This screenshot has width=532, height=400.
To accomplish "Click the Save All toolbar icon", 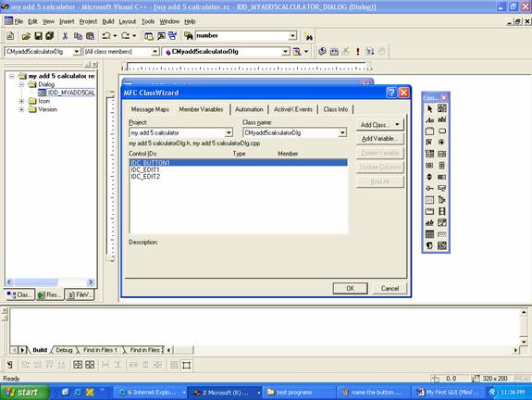I will click(x=50, y=36).
